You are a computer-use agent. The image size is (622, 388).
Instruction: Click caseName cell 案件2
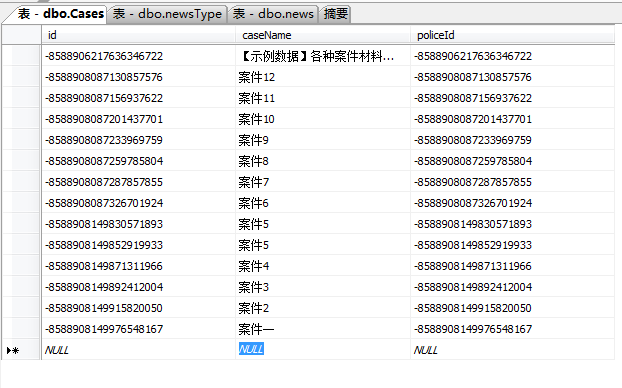(x=323, y=308)
